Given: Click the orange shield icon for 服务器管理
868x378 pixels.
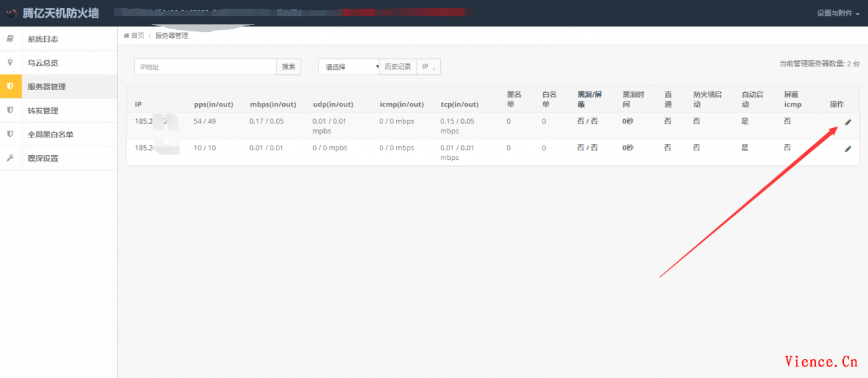Looking at the screenshot, I should click(x=9, y=87).
